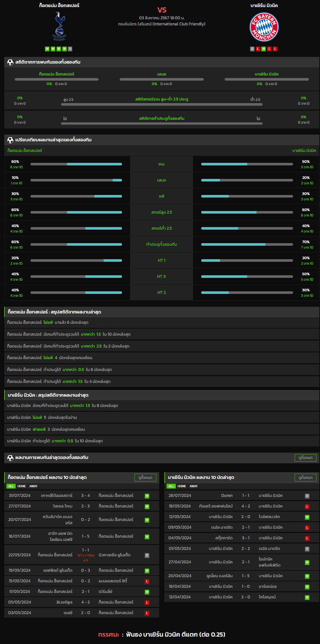This screenshot has width=320, height=644.
Task: Select the ALL tab in Bayern's last 10 matches
Action: click(x=171, y=486)
